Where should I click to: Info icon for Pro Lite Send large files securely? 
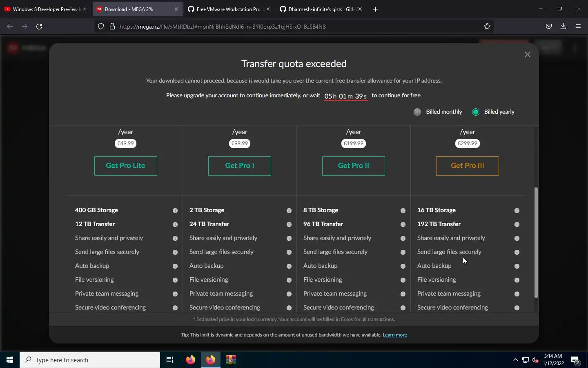coord(175,252)
